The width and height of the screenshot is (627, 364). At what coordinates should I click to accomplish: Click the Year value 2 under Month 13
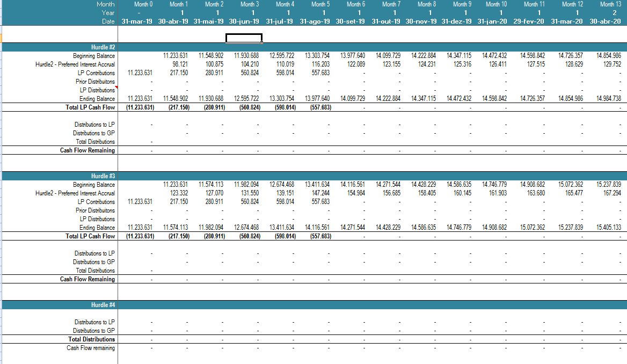(614, 14)
